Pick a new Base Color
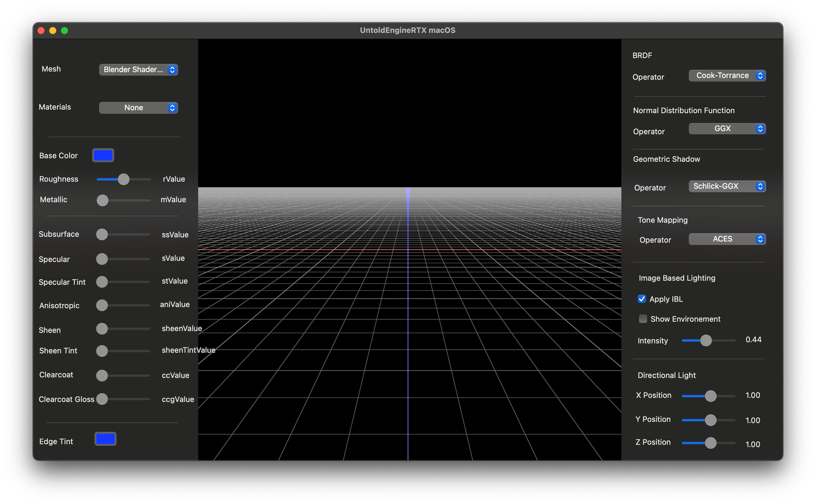Image resolution: width=816 pixels, height=504 pixels. (x=103, y=155)
